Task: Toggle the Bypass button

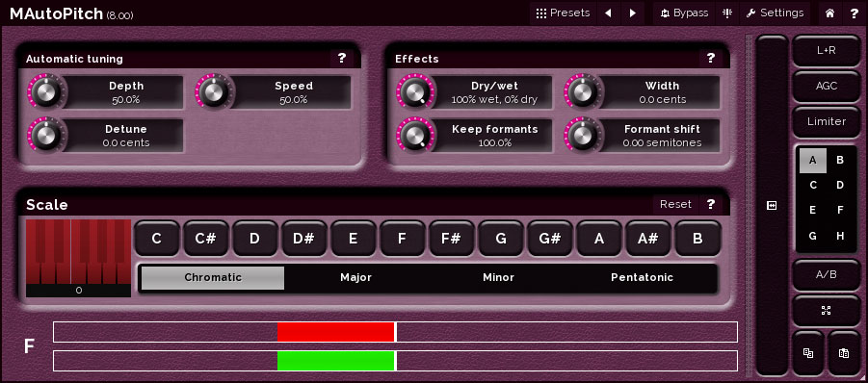Action: [x=684, y=13]
